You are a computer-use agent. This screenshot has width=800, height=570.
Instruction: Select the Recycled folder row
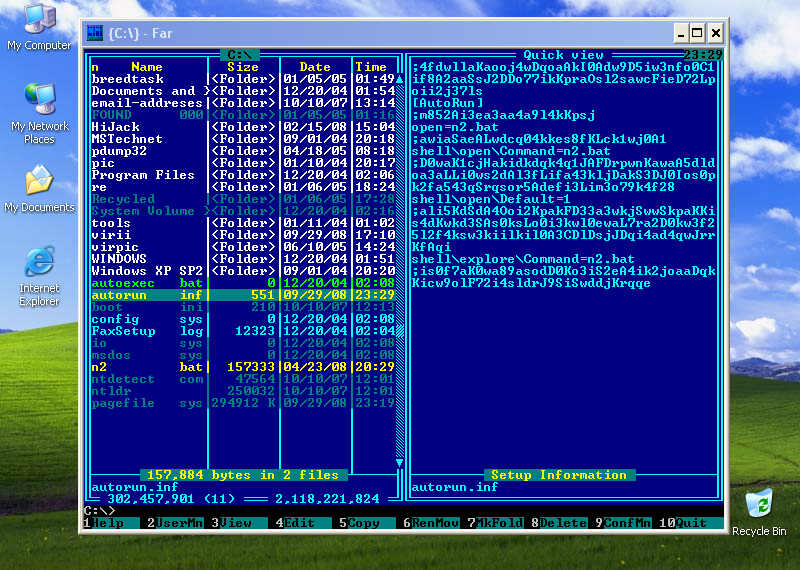point(243,199)
